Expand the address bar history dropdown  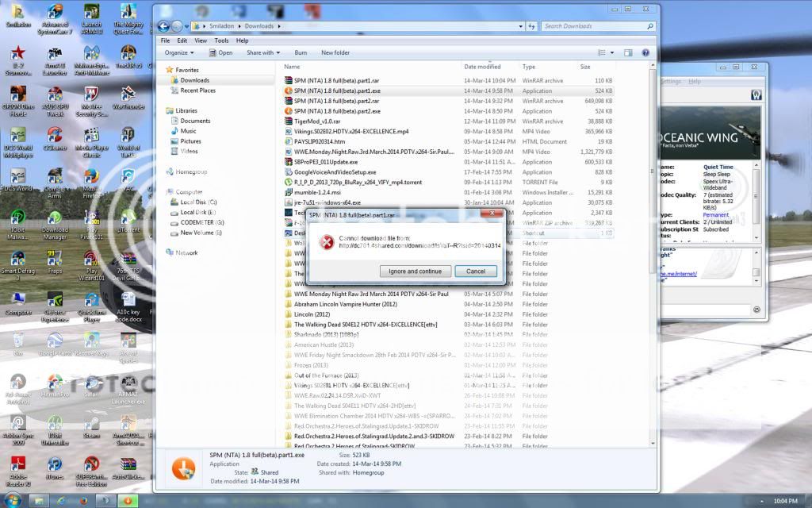(x=520, y=26)
